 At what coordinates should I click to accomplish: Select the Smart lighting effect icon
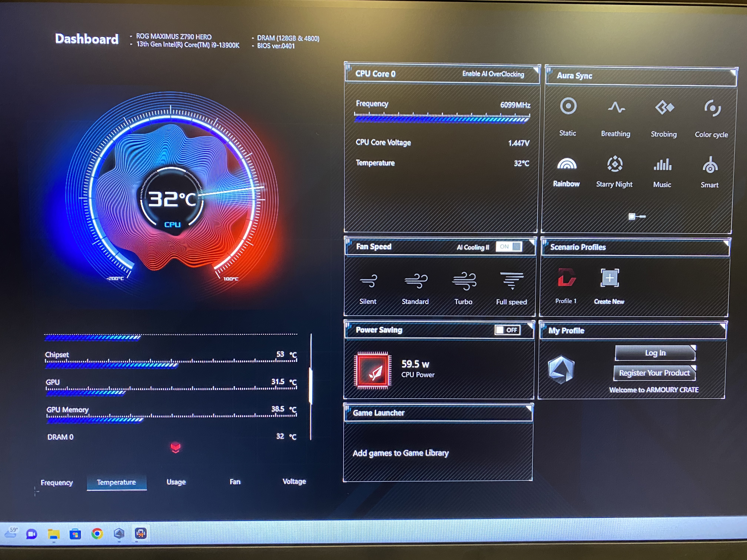710,165
